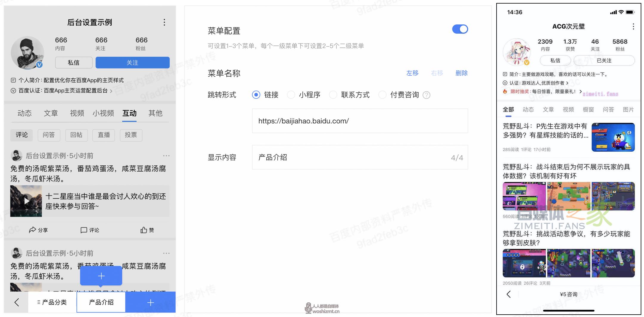
Task: Click the help question mark beside 付费咨询
Action: 427,95
